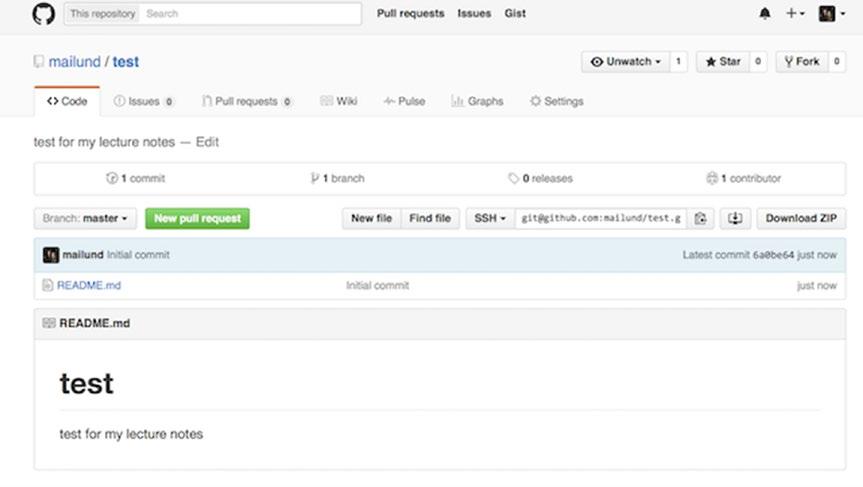View the 0 releases page
The image size is (863, 487).
(x=540, y=178)
